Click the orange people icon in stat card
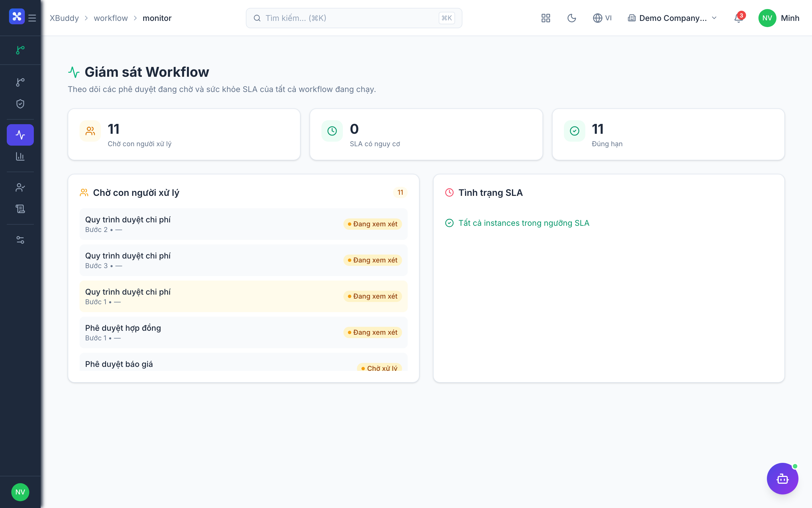The height and width of the screenshot is (508, 812). (90, 131)
